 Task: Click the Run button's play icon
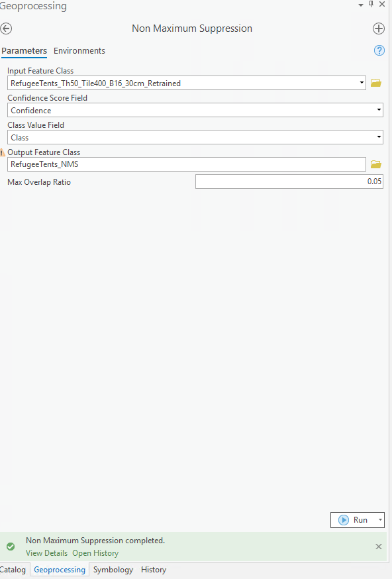(x=345, y=519)
